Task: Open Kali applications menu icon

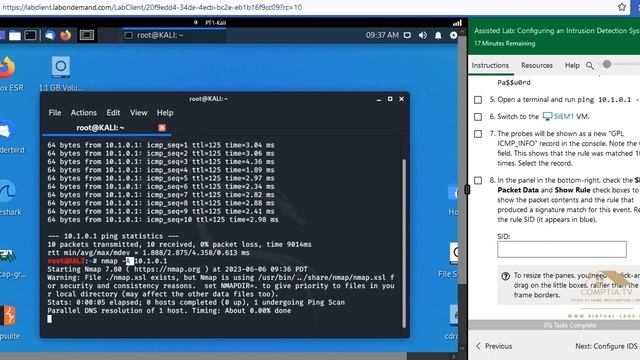Action: pyautogui.click(x=2, y=36)
